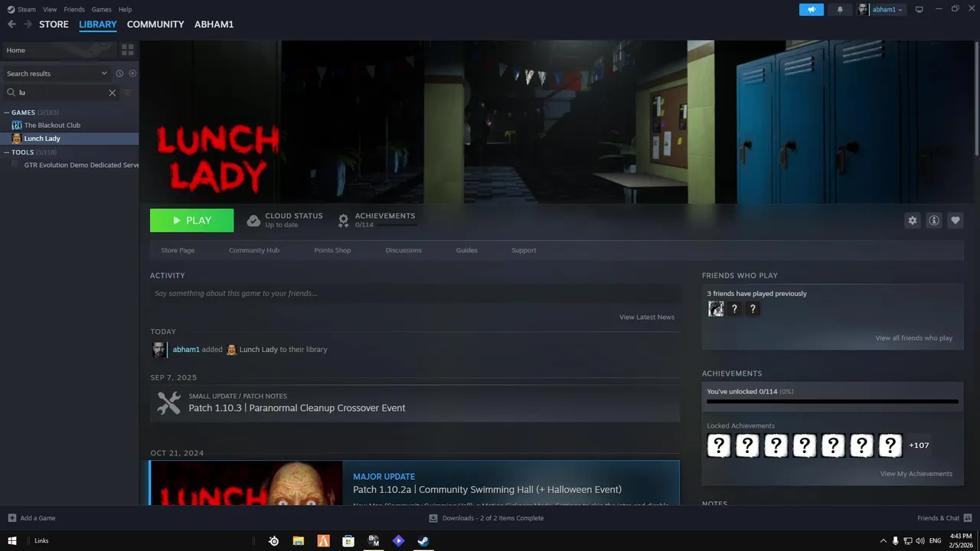This screenshot has height=551, width=980.
Task: Click the cloud status icon
Action: coord(253,220)
